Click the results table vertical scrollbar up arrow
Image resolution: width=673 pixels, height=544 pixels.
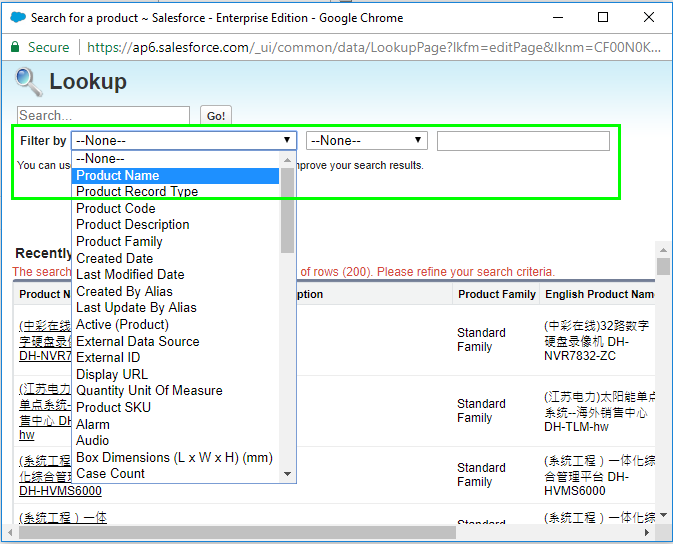tap(663, 249)
